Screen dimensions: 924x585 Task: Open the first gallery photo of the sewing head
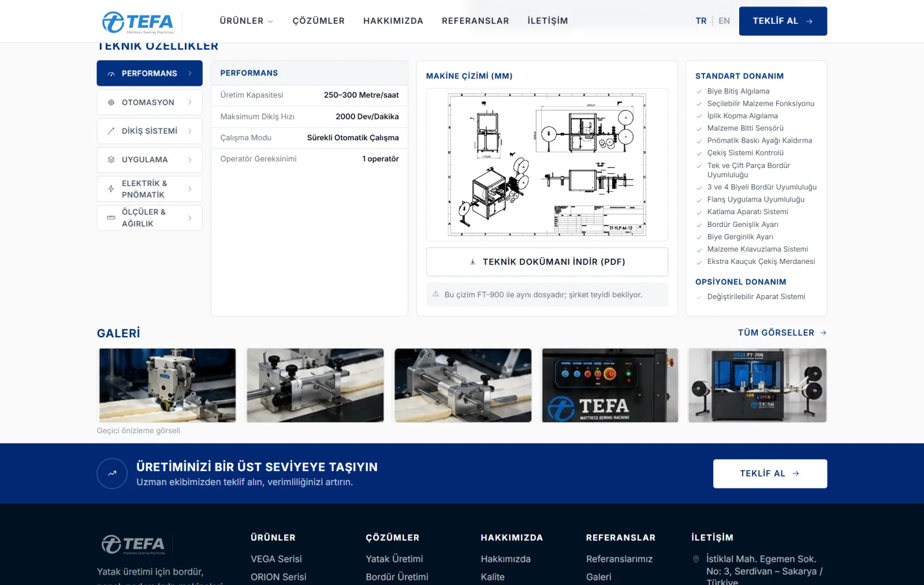click(167, 385)
